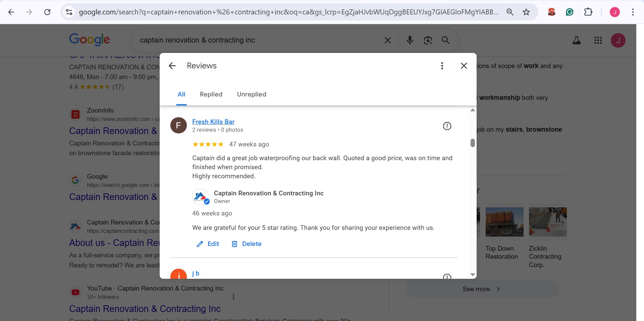Bookmark this page with star icon
Screen dimensions: 644x321
click(x=526, y=12)
